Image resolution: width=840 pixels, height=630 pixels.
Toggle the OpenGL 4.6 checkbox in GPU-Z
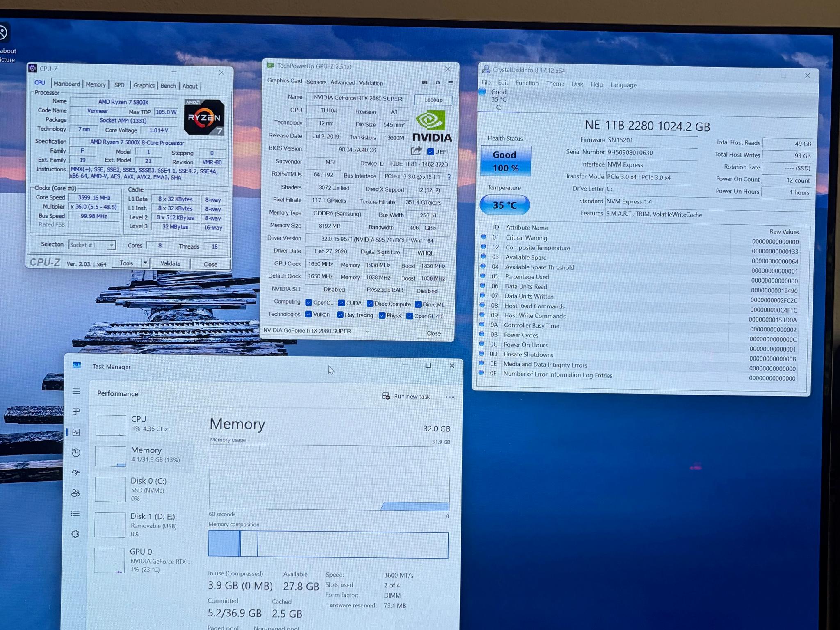pos(410,316)
